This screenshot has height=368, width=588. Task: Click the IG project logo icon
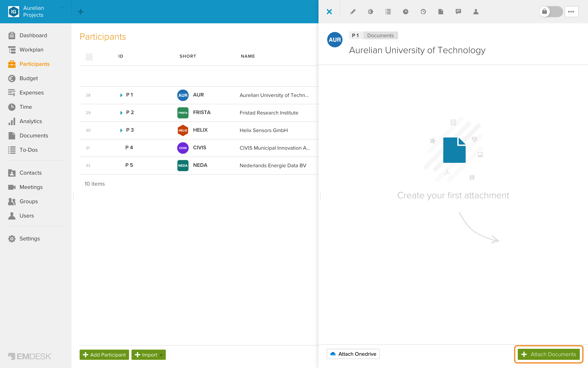14,11
